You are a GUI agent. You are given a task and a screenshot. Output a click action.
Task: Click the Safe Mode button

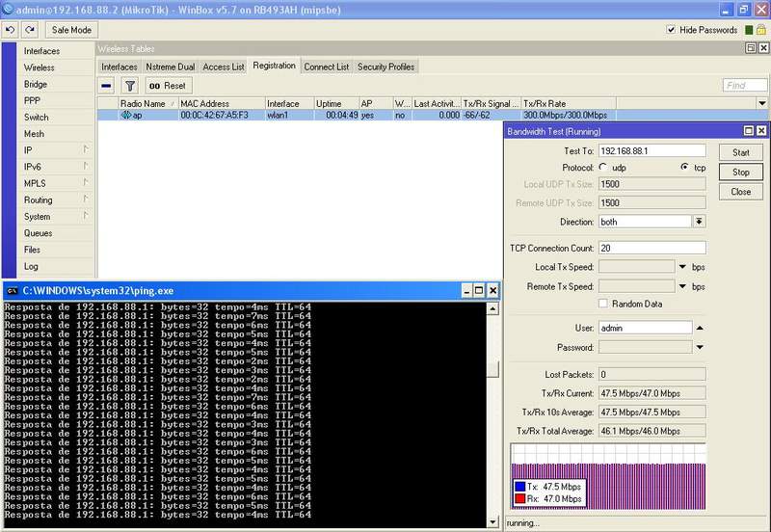point(72,30)
